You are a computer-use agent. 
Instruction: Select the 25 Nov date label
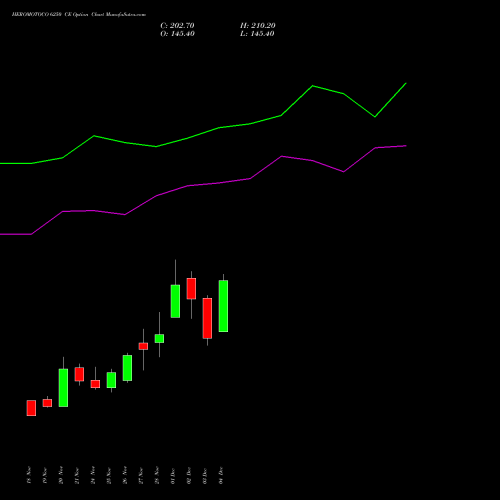tap(109, 475)
